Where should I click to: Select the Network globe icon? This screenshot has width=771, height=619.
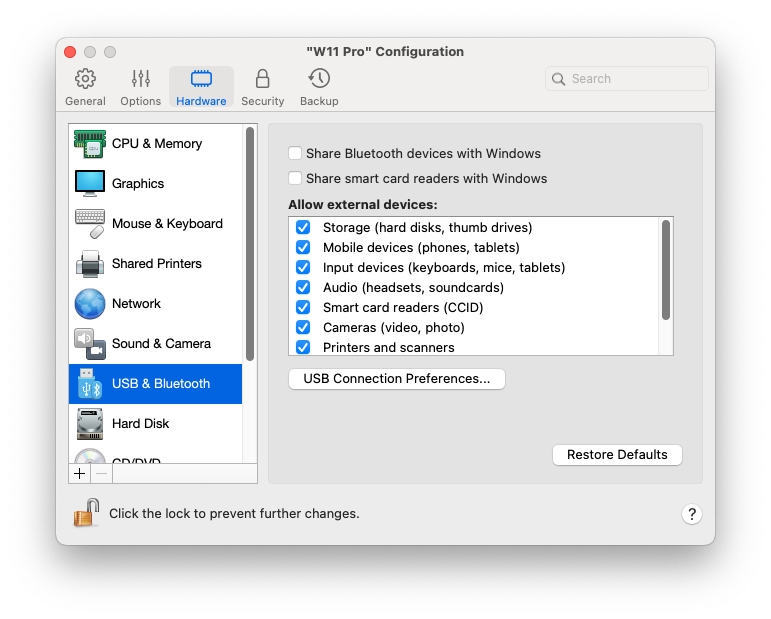90,304
